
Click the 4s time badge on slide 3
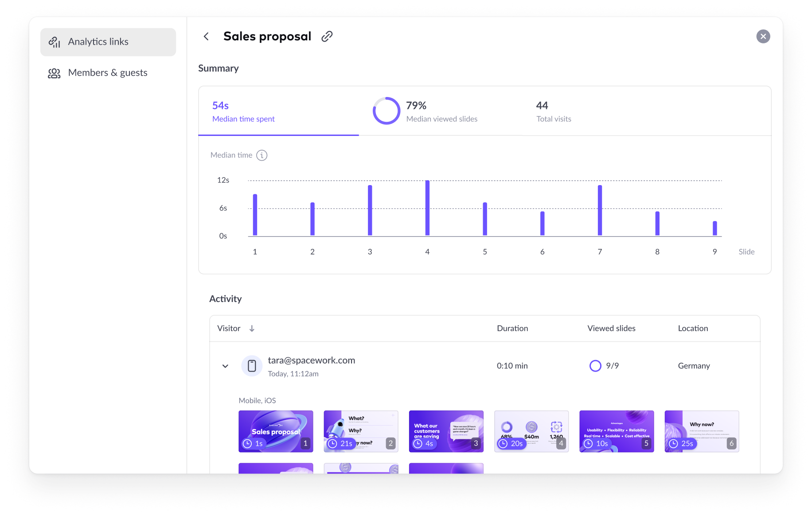(x=423, y=444)
